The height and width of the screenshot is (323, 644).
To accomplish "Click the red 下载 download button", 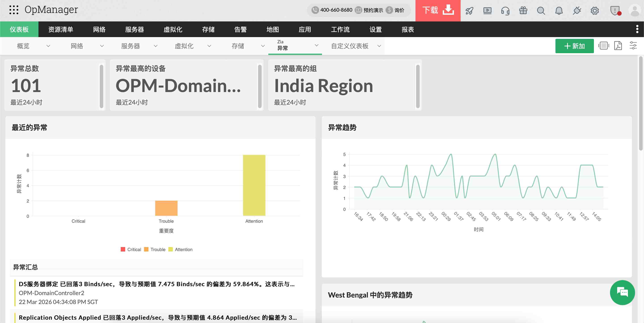I will click(438, 10).
